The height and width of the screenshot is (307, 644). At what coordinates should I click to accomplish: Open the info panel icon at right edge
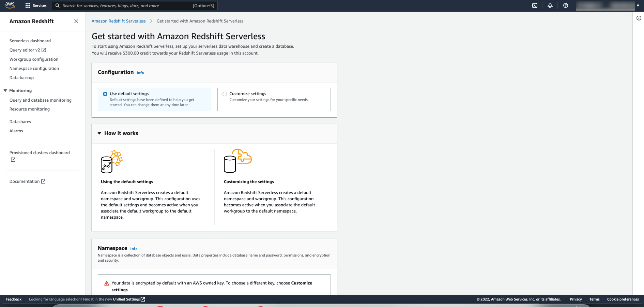pyautogui.click(x=639, y=18)
